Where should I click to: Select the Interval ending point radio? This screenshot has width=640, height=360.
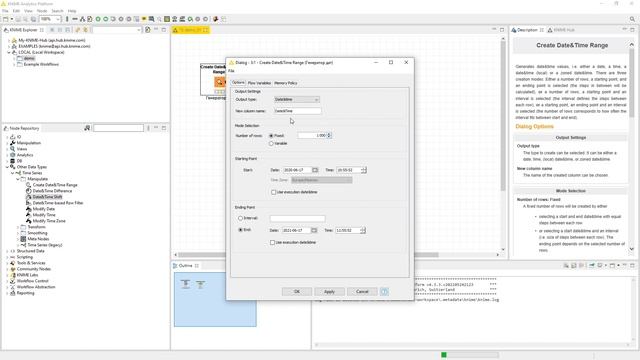point(240,218)
